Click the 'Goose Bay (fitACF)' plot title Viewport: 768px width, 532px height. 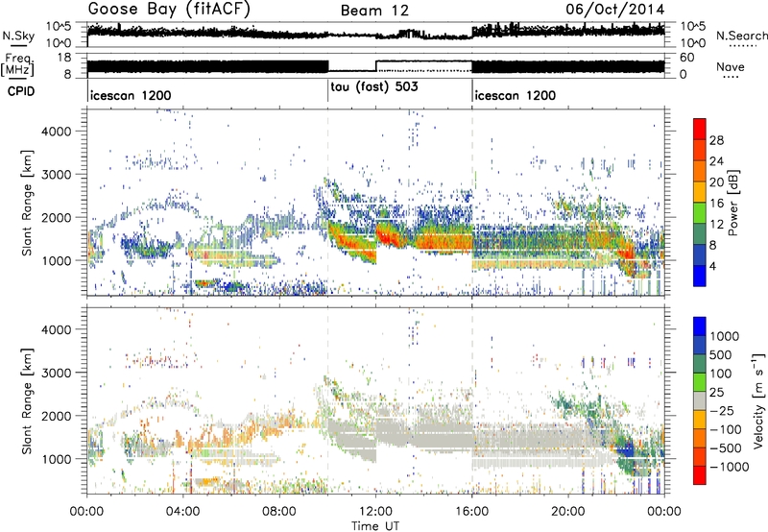(x=169, y=10)
